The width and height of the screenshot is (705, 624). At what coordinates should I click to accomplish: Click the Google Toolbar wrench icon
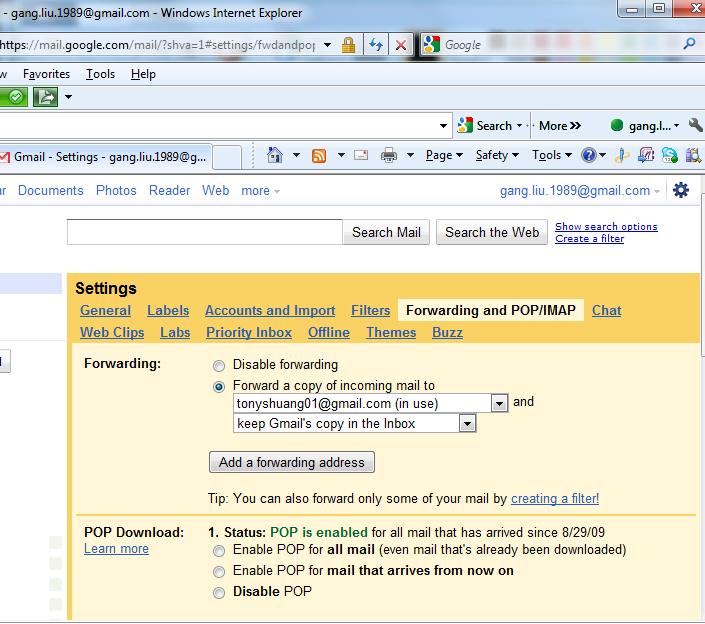click(x=696, y=125)
